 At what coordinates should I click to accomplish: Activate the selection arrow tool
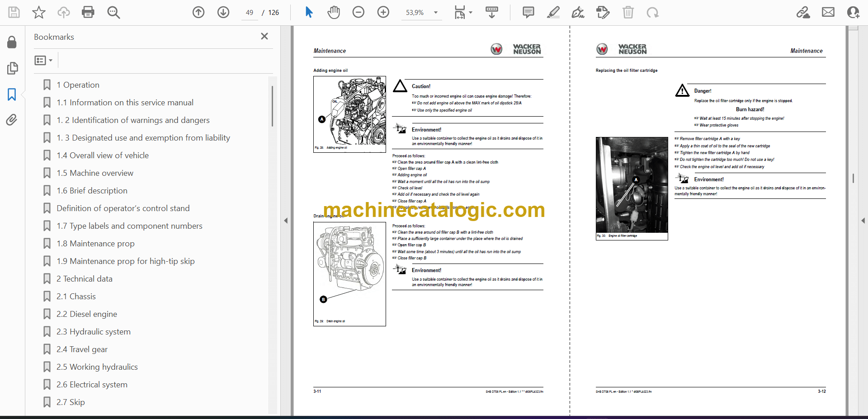pos(309,12)
